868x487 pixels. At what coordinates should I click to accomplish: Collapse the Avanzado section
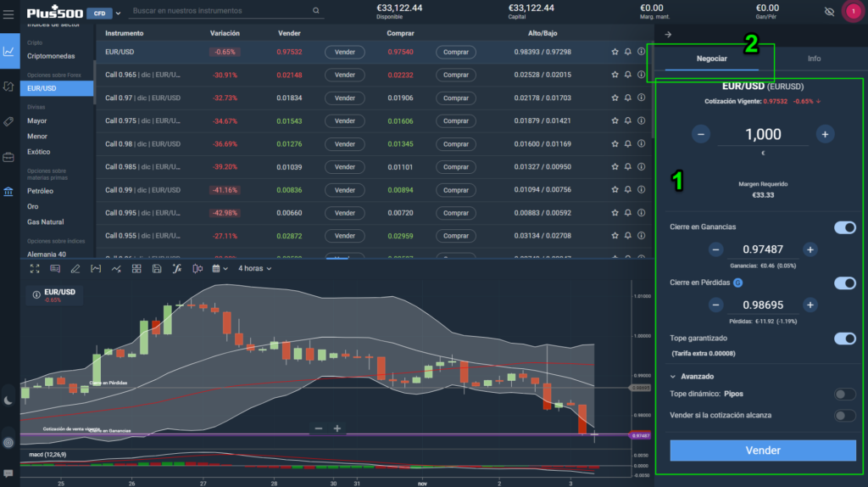click(692, 377)
